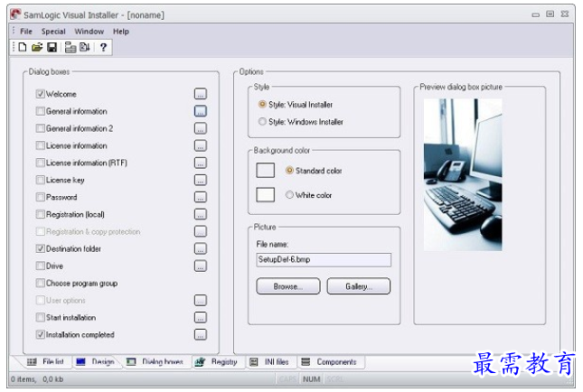
Task: Switch to the File list tab
Action: 45,361
